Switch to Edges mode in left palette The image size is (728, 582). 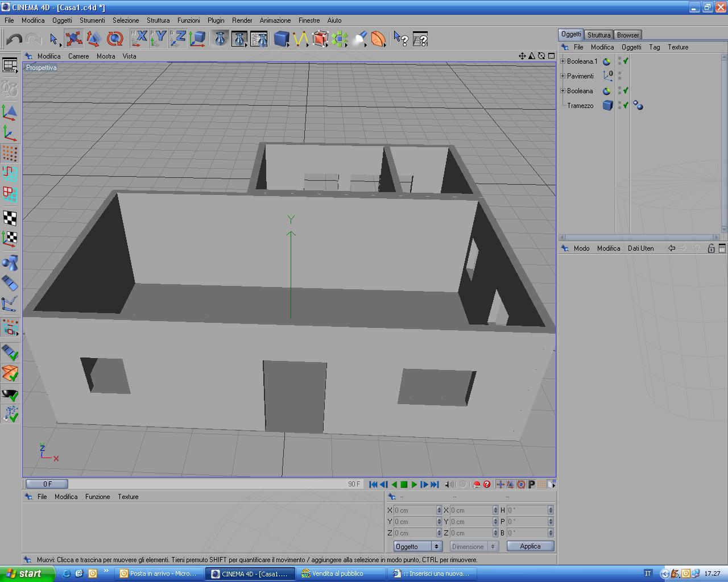[10, 173]
